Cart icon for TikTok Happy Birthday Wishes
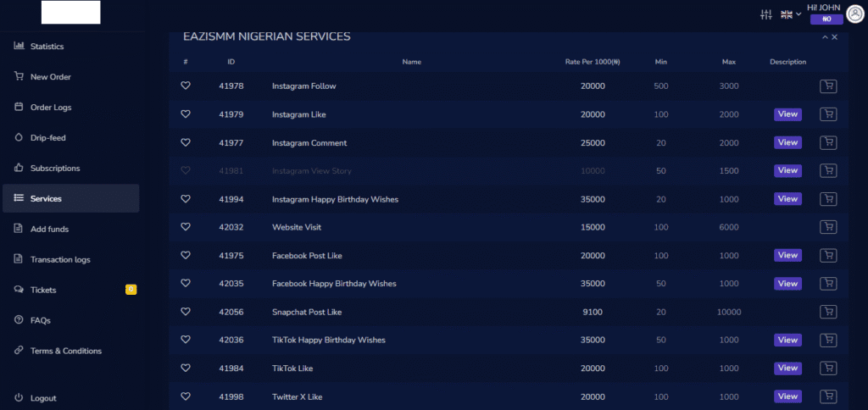 click(x=828, y=340)
